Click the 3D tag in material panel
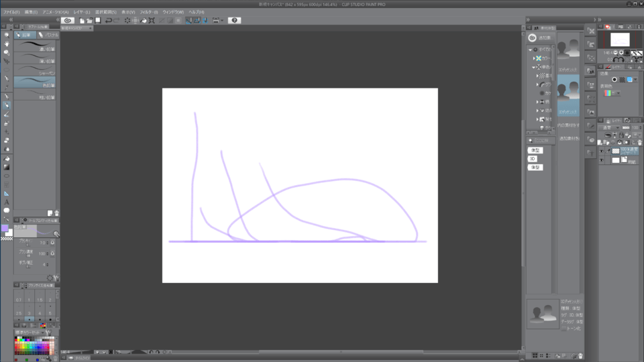 coord(532,159)
